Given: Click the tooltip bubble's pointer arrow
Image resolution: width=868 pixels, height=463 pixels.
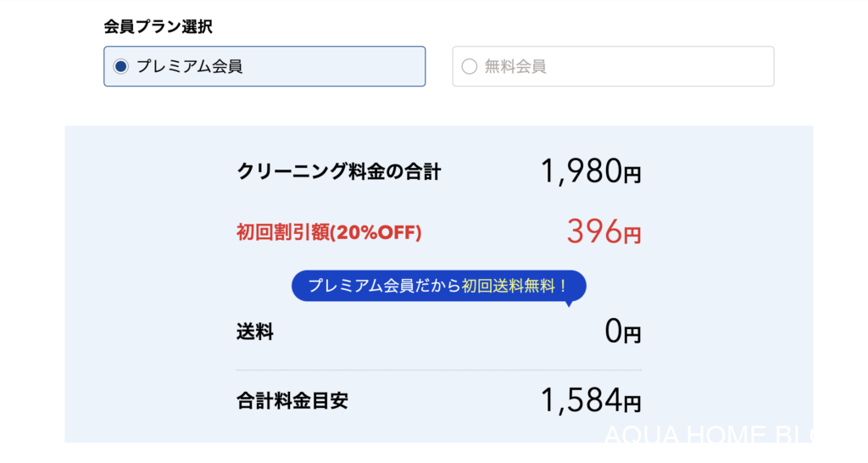Looking at the screenshot, I should coord(570,303).
